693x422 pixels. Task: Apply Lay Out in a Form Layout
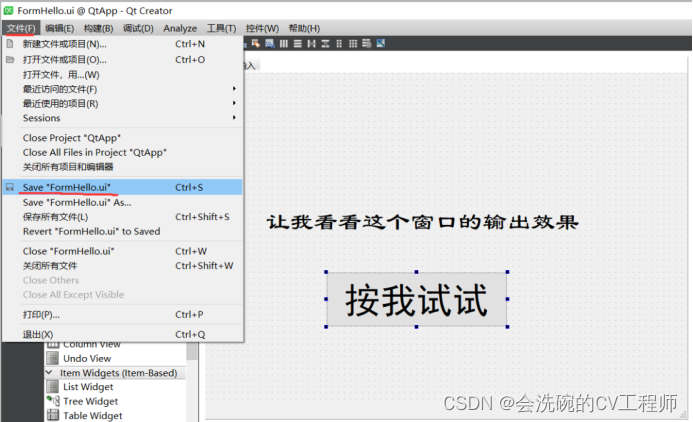coord(339,43)
